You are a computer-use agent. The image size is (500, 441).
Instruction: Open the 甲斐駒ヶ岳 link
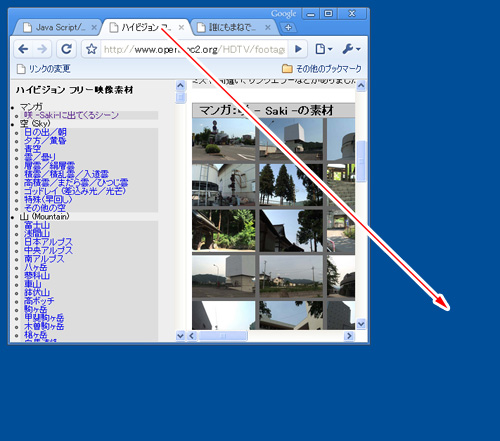point(44,318)
